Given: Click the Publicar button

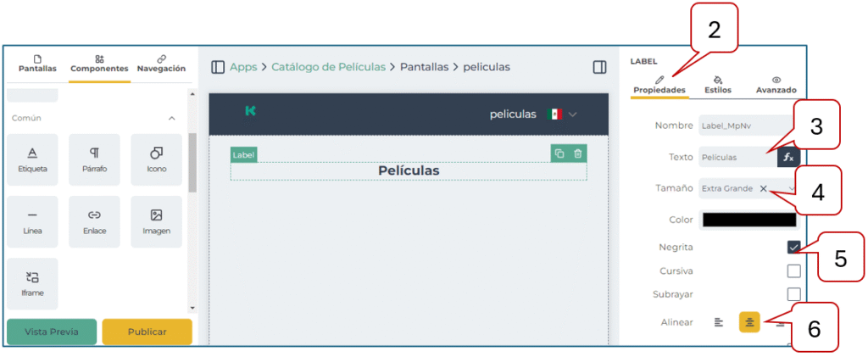Looking at the screenshot, I should point(147,332).
